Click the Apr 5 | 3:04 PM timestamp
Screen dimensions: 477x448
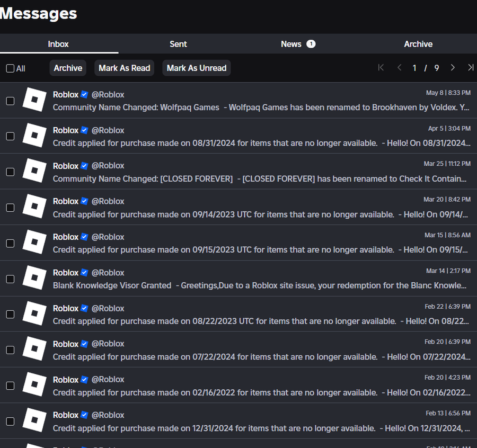click(x=449, y=128)
